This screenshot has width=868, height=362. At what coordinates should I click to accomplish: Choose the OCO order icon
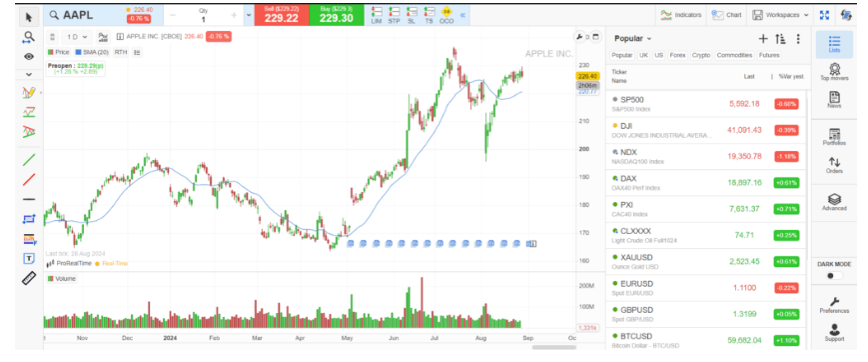[446, 16]
